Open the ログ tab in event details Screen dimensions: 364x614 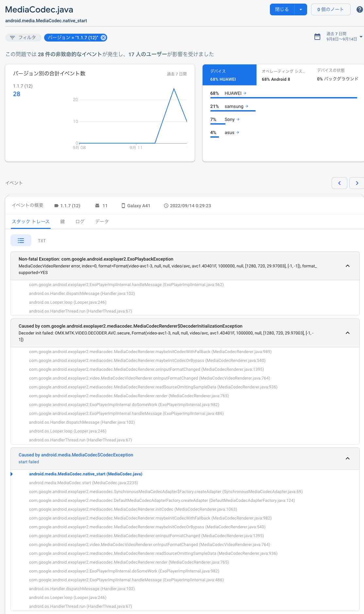79,221
